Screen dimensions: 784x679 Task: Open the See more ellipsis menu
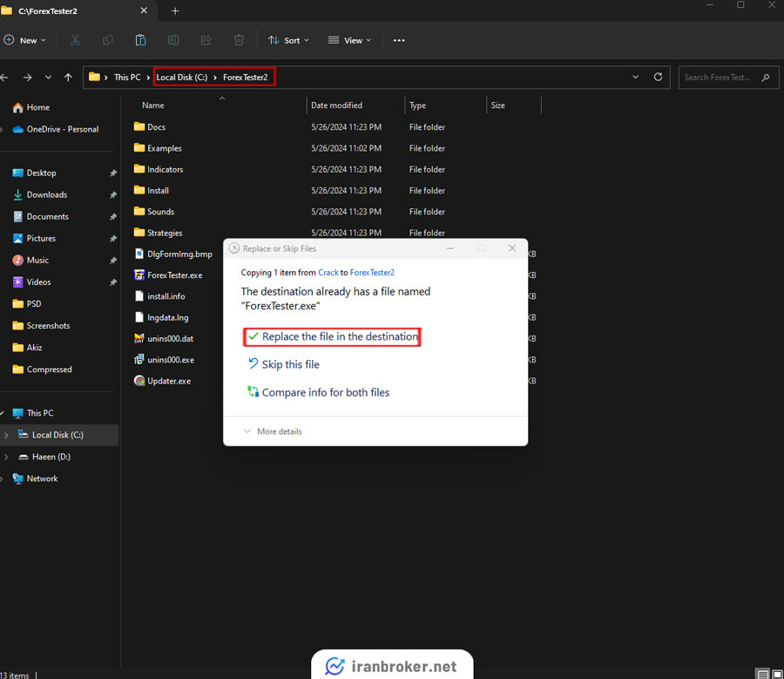pos(399,40)
